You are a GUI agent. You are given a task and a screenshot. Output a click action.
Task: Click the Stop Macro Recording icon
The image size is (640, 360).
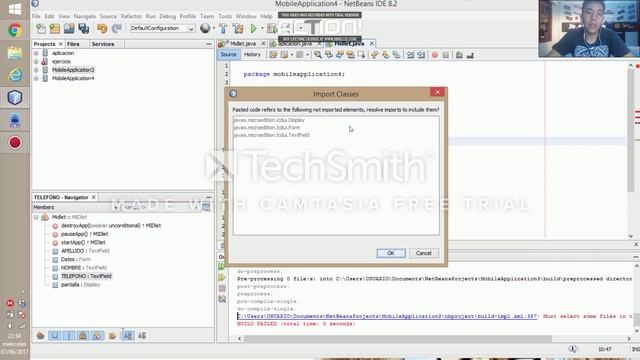click(446, 55)
